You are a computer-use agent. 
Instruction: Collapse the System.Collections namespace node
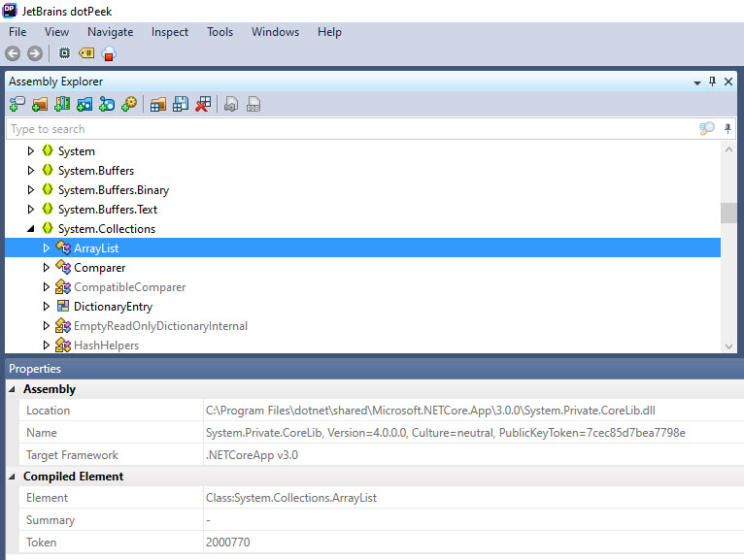point(31,229)
